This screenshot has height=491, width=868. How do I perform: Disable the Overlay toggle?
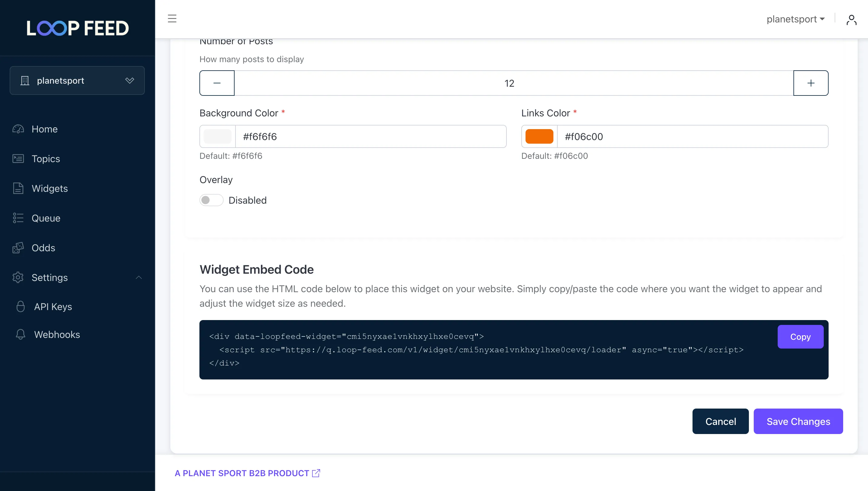coord(211,200)
